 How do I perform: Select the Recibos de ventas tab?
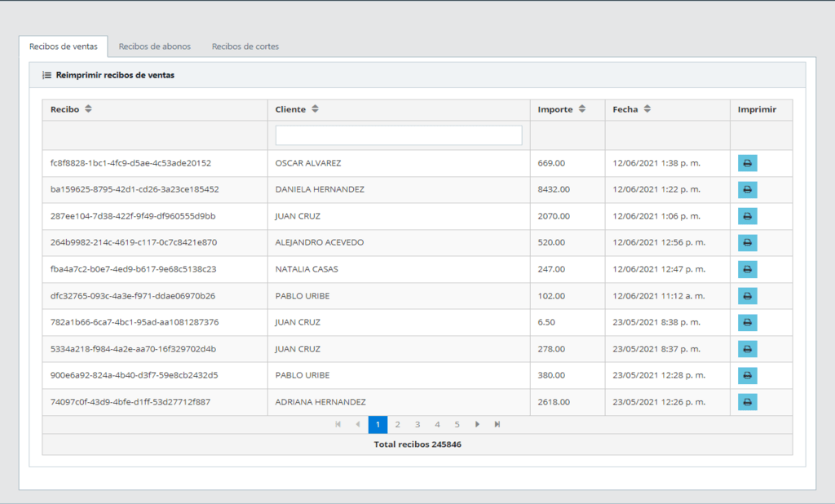(64, 46)
